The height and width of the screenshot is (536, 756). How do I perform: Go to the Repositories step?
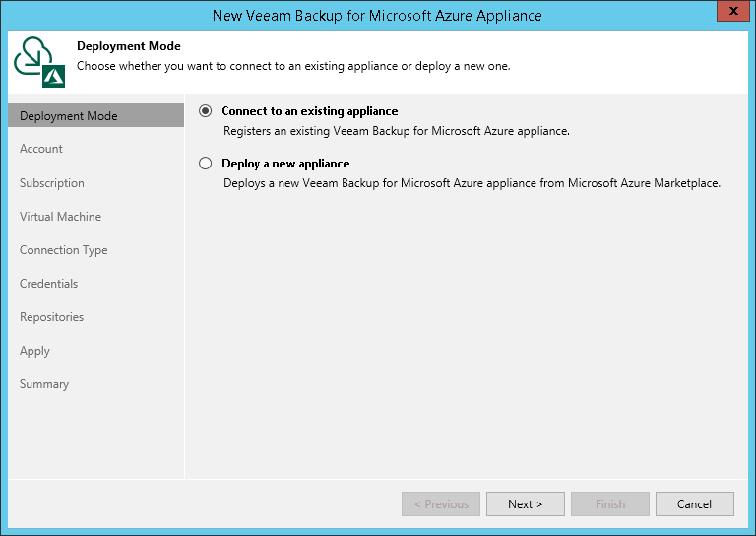pos(51,317)
